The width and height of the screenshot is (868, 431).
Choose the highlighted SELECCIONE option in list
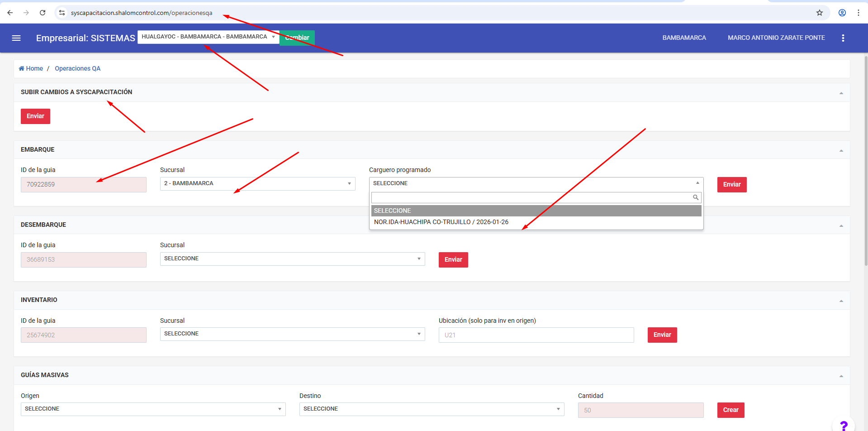[536, 211]
